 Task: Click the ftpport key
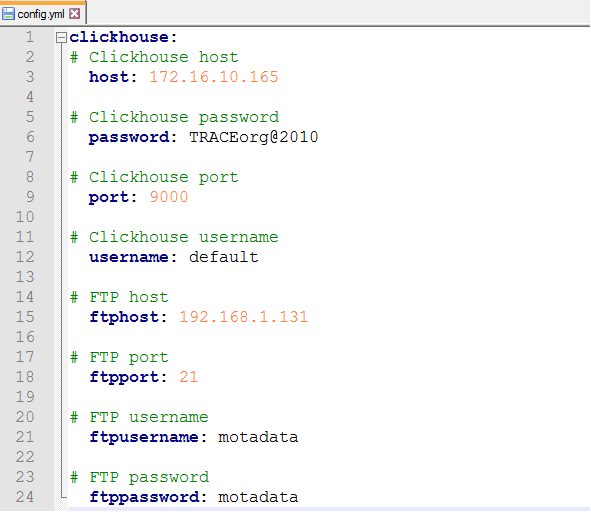point(124,377)
